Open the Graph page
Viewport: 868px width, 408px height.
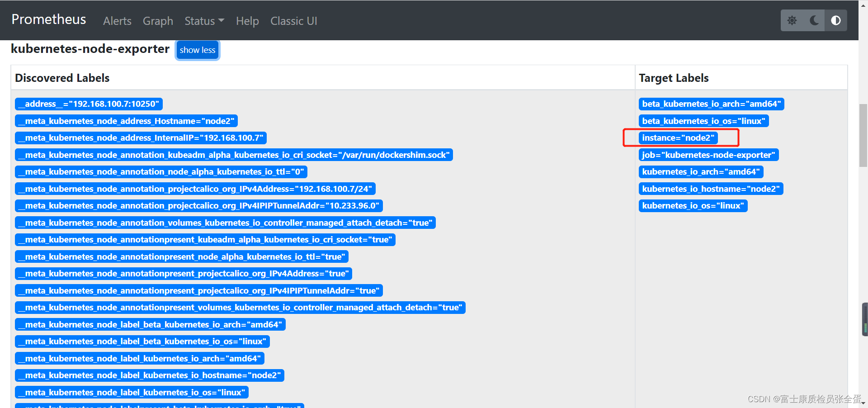158,21
